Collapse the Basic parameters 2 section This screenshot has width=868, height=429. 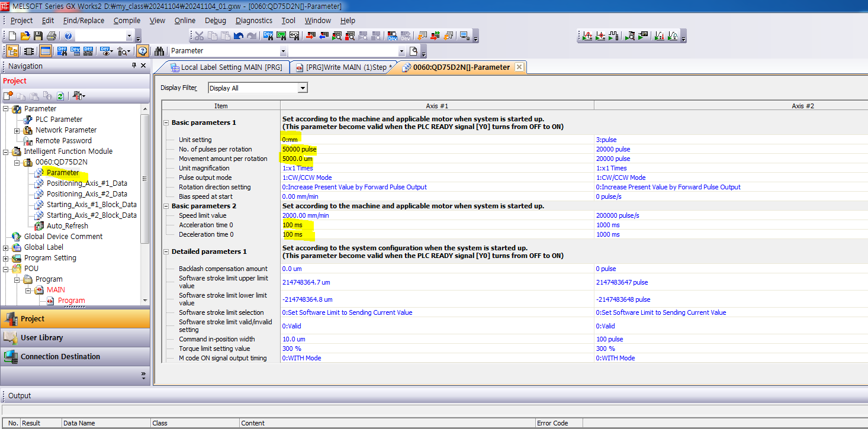click(166, 206)
